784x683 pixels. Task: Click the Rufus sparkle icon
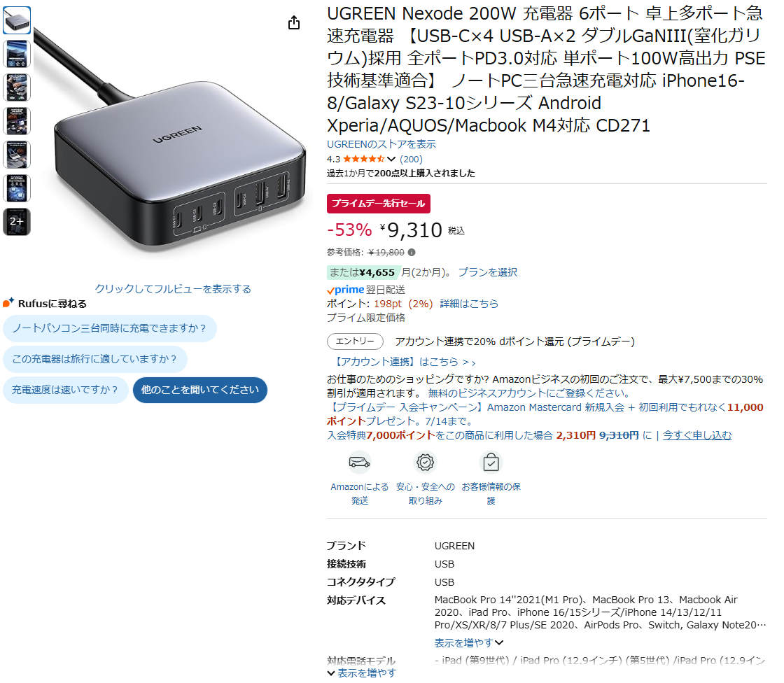[8, 302]
